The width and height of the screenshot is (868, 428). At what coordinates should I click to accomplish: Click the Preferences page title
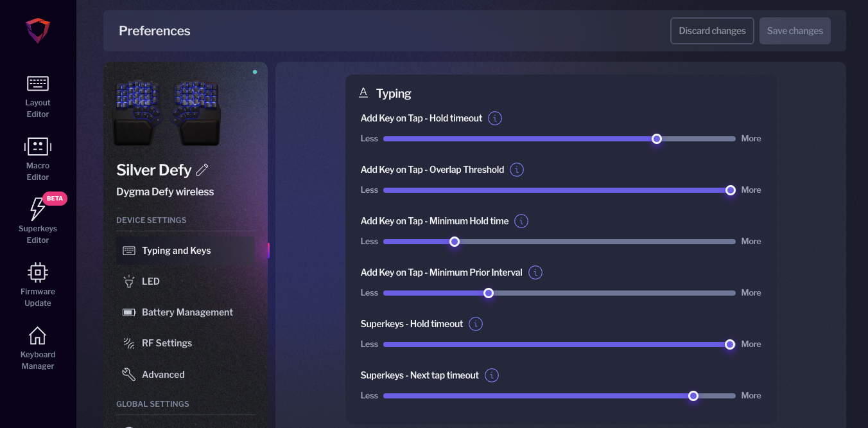155,31
